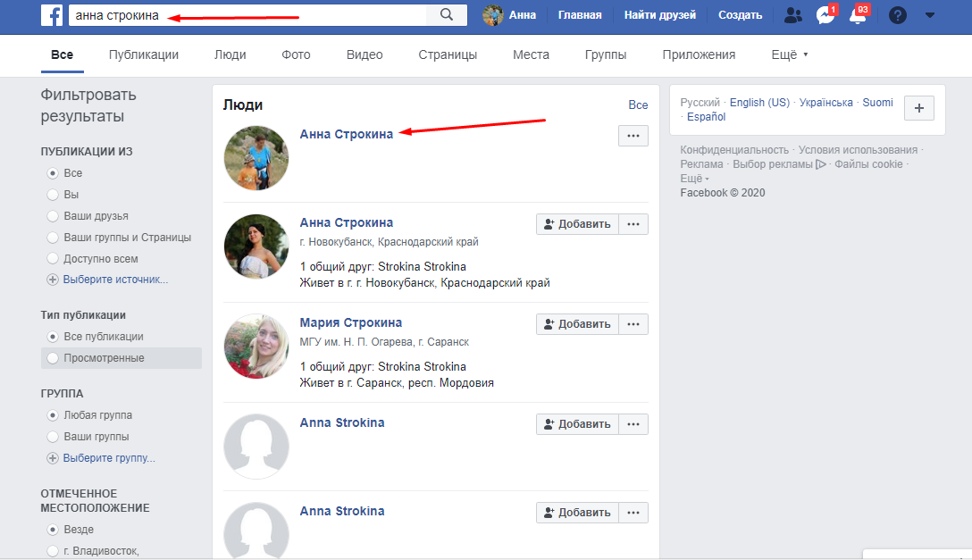Open more options for first Anna Strokina
This screenshot has height=560, width=972.
pos(633,423)
